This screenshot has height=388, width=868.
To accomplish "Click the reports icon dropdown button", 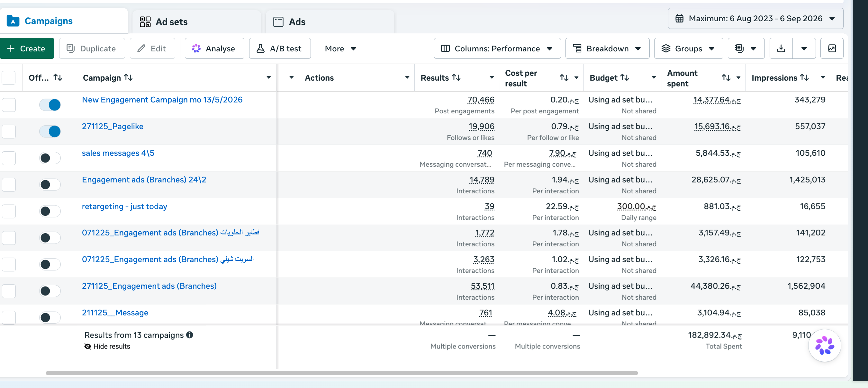I will click(746, 48).
